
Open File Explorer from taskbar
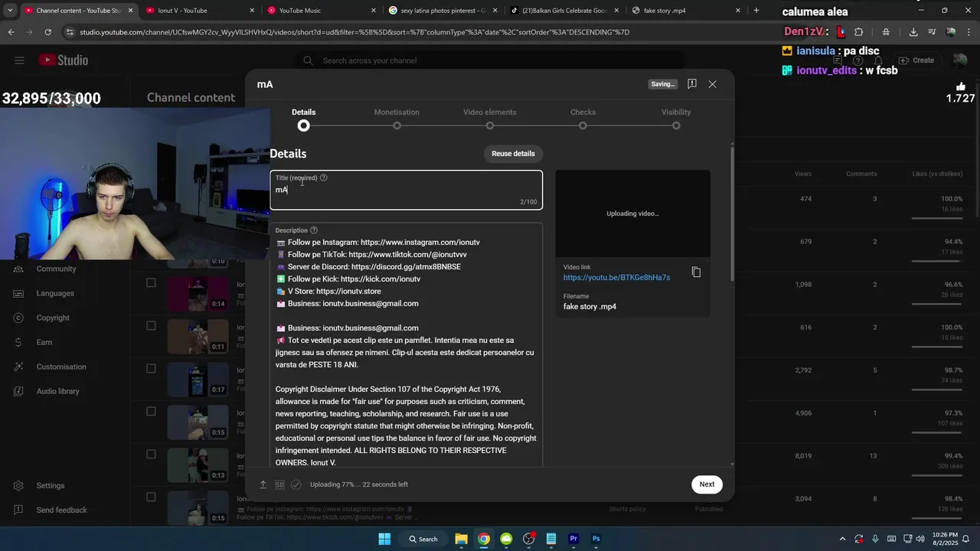point(461,539)
